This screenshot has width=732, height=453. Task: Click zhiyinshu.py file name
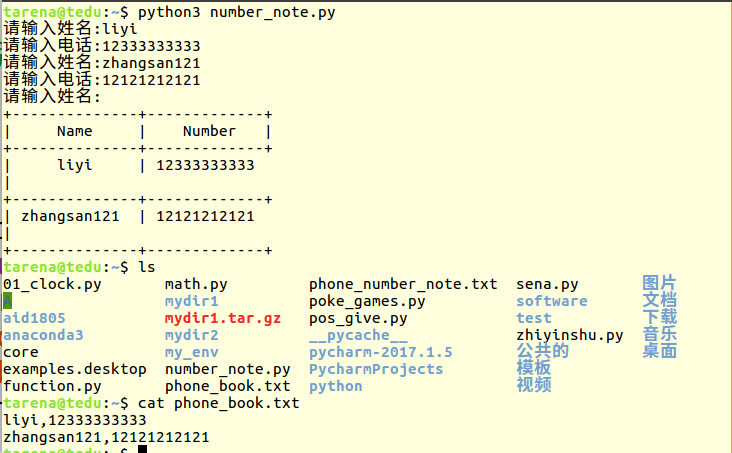click(570, 335)
